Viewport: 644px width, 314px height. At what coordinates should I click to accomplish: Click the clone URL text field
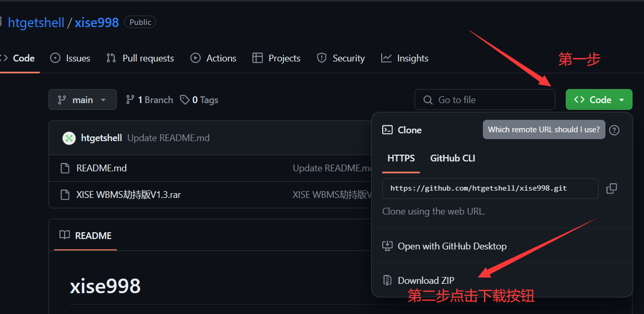click(x=490, y=189)
